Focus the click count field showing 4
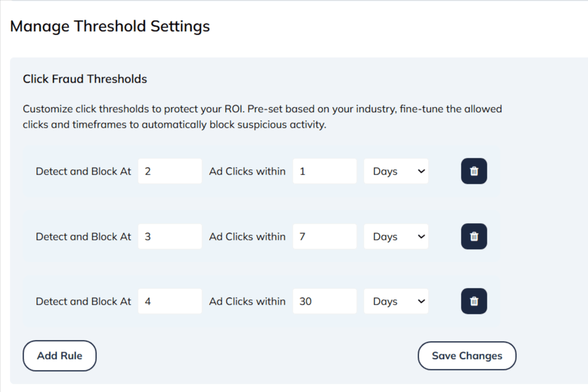The image size is (588, 392). click(170, 301)
